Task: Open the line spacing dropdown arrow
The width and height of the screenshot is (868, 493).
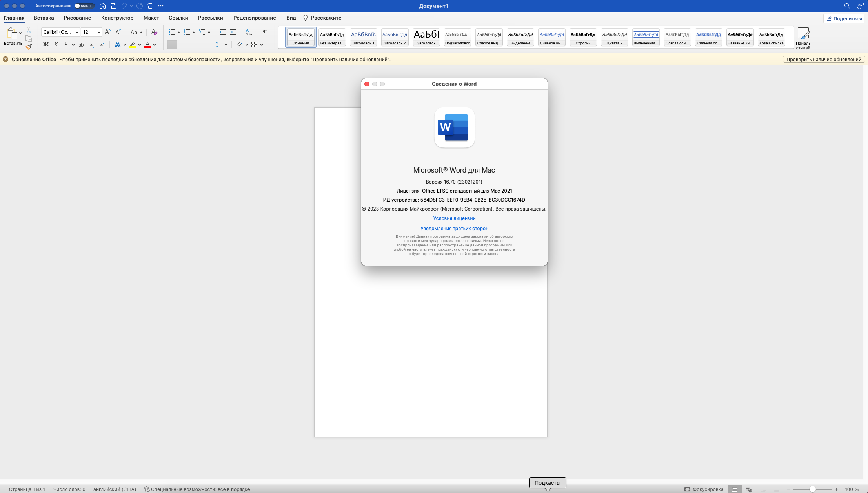Action: [226, 45]
